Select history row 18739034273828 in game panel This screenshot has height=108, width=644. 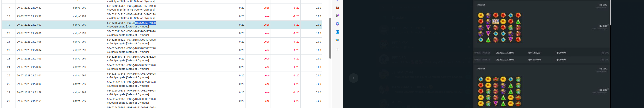[x=541, y=60]
